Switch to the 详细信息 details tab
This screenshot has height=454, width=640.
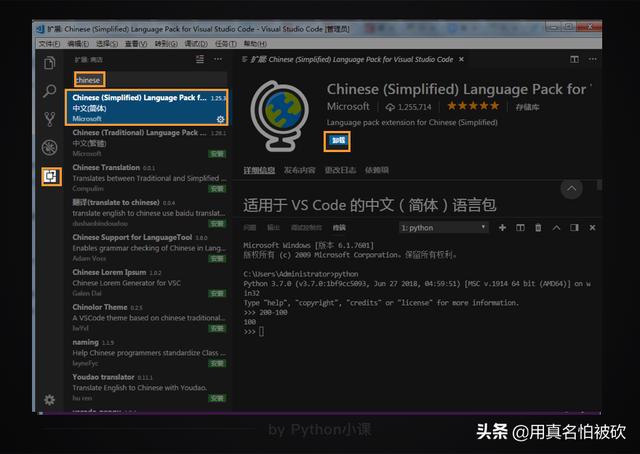pyautogui.click(x=259, y=170)
